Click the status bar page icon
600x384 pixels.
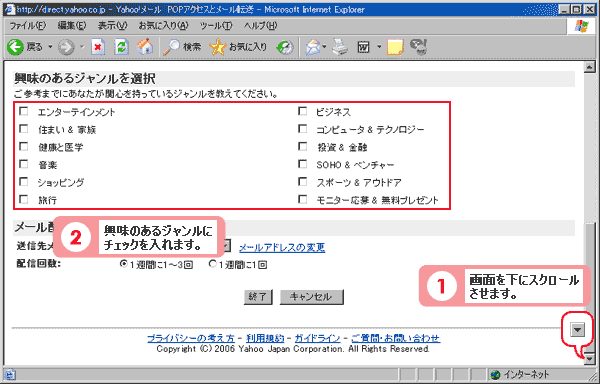coord(10,374)
